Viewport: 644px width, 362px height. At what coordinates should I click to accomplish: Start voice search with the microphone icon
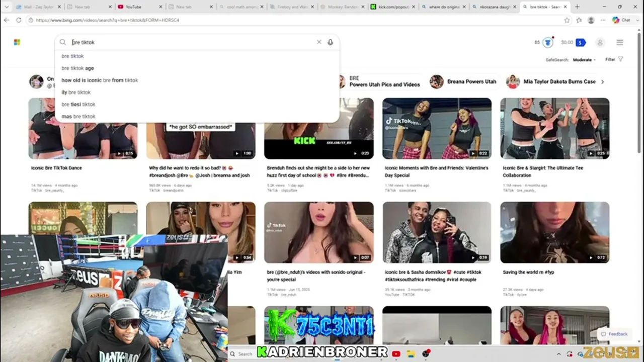pos(330,42)
